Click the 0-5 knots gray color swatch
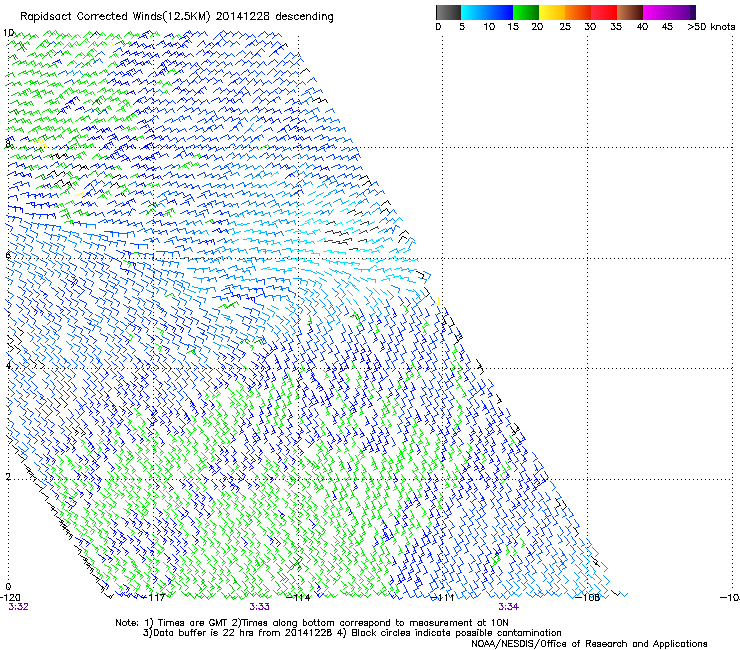 (x=448, y=12)
